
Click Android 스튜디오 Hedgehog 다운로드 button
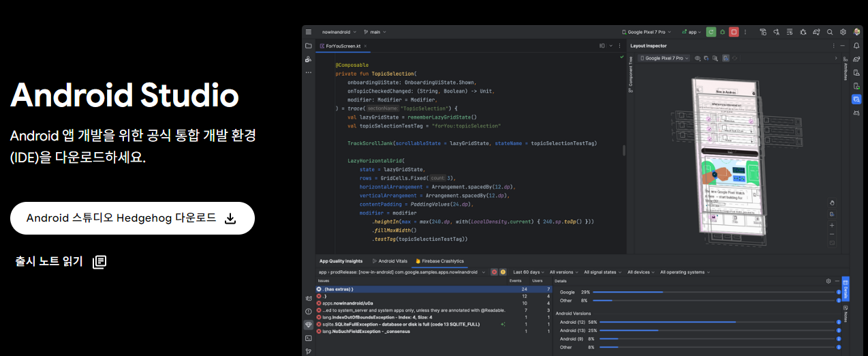132,218
